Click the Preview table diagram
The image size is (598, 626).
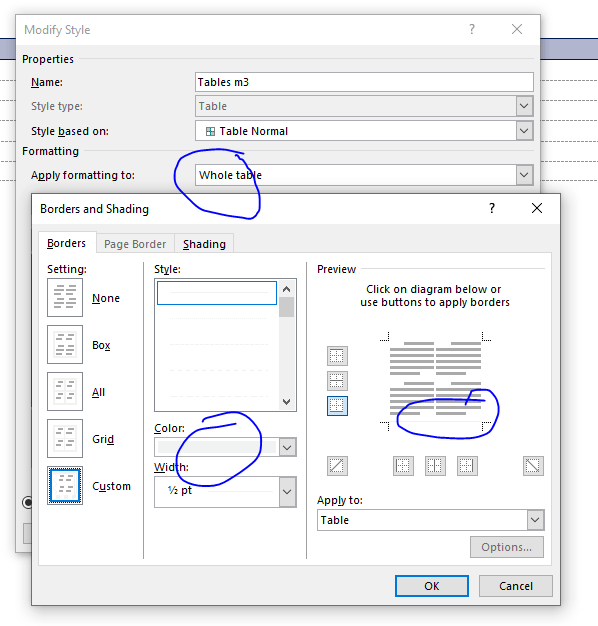[435, 381]
